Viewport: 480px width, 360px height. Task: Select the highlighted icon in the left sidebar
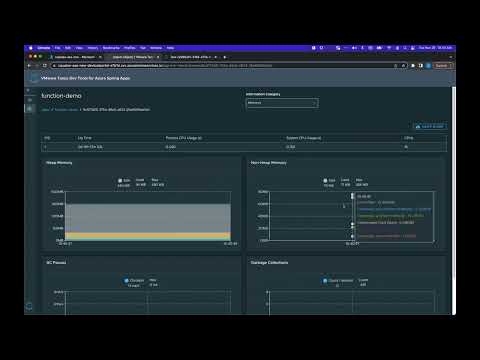(30, 109)
